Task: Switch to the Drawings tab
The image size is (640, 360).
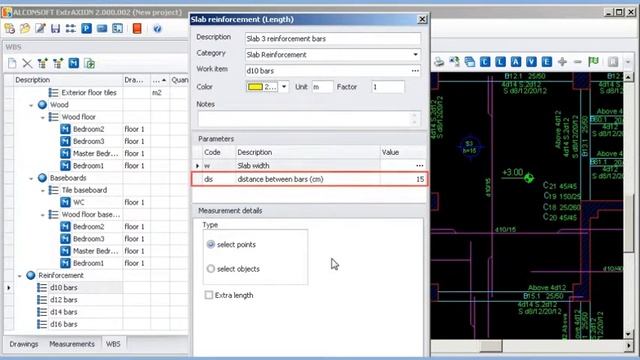Action: [x=24, y=344]
